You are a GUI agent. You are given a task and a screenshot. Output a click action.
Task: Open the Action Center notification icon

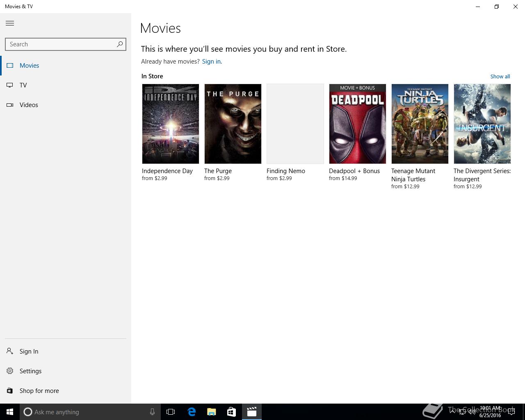(511, 412)
